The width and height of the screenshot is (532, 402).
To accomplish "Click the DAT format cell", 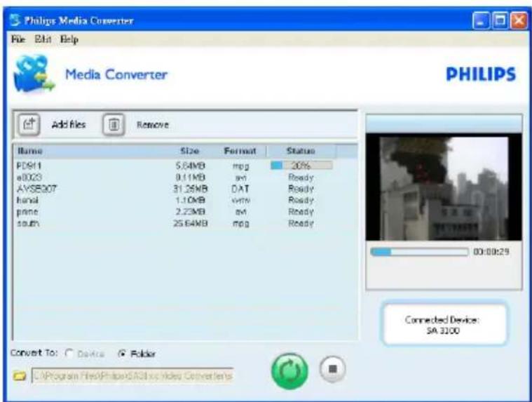I will (240, 189).
